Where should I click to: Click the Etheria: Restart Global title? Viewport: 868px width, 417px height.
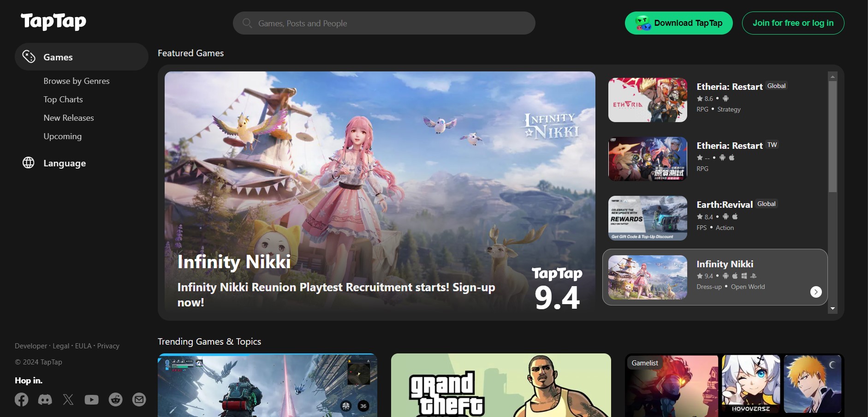click(730, 87)
